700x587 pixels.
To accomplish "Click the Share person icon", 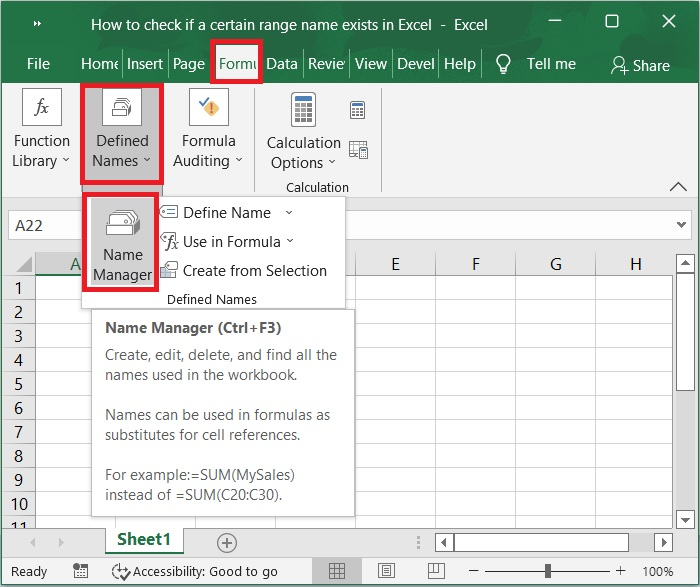I will click(620, 65).
